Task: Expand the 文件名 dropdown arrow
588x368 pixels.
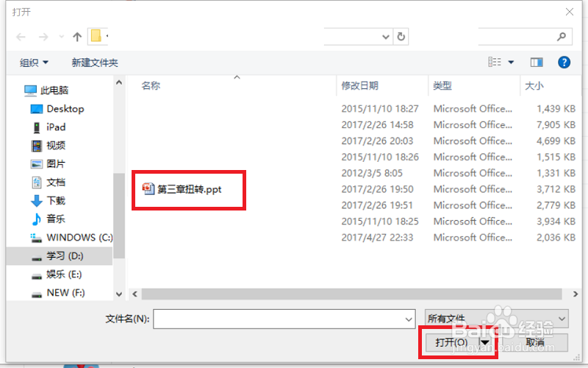Action: pos(409,319)
